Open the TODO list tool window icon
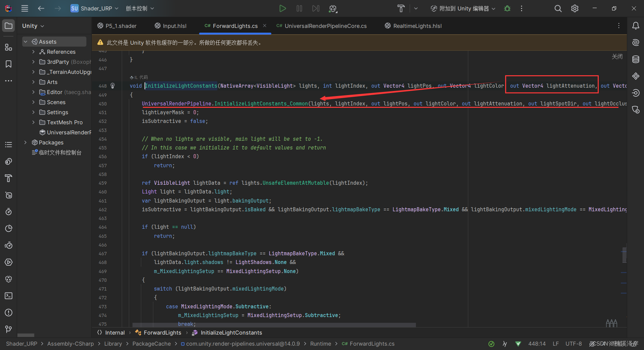Image resolution: width=644 pixels, height=350 pixels. [x=9, y=145]
